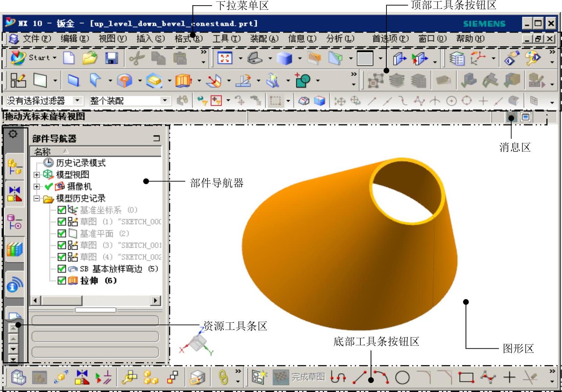Click the navigator horizontal scrollbar thumb
Image resolution: width=562 pixels, height=392 pixels.
click(x=62, y=300)
